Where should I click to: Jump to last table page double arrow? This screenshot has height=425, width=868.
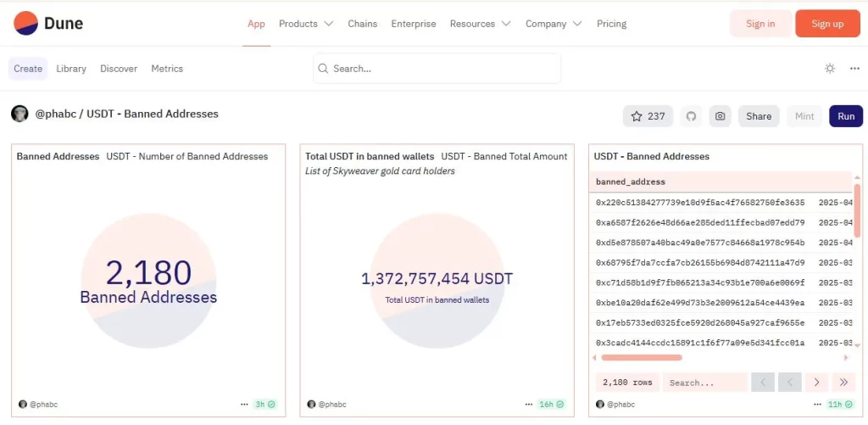click(x=843, y=383)
